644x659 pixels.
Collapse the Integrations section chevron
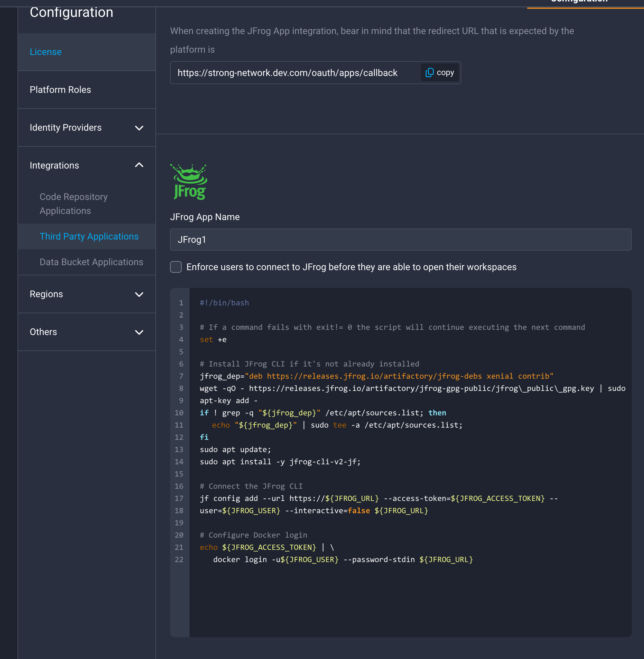click(139, 165)
